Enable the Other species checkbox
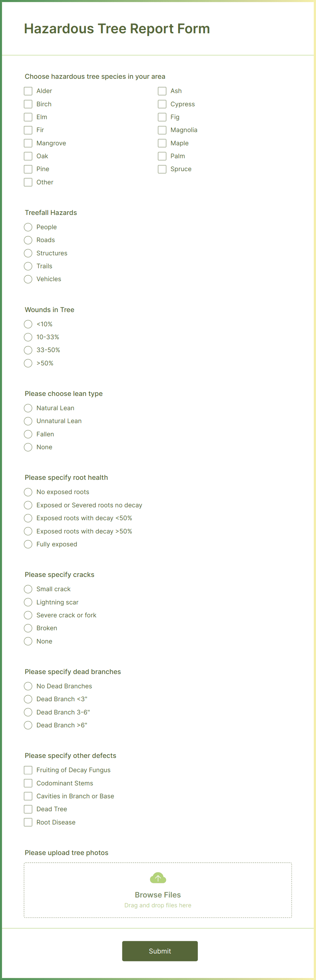 pyautogui.click(x=28, y=182)
